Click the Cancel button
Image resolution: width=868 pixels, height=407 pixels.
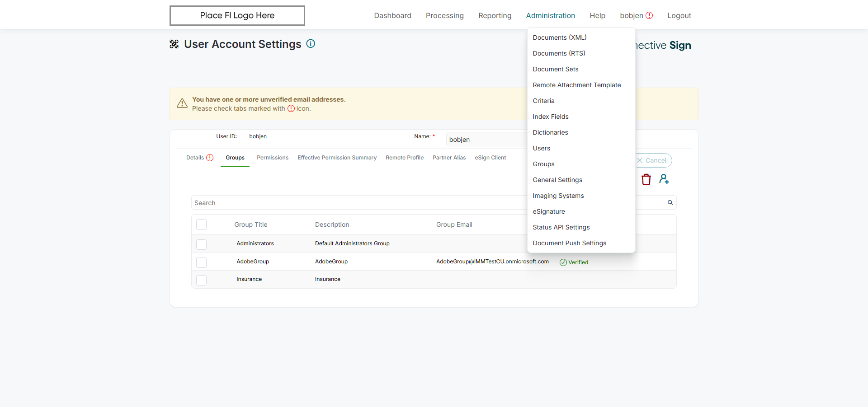coord(653,160)
